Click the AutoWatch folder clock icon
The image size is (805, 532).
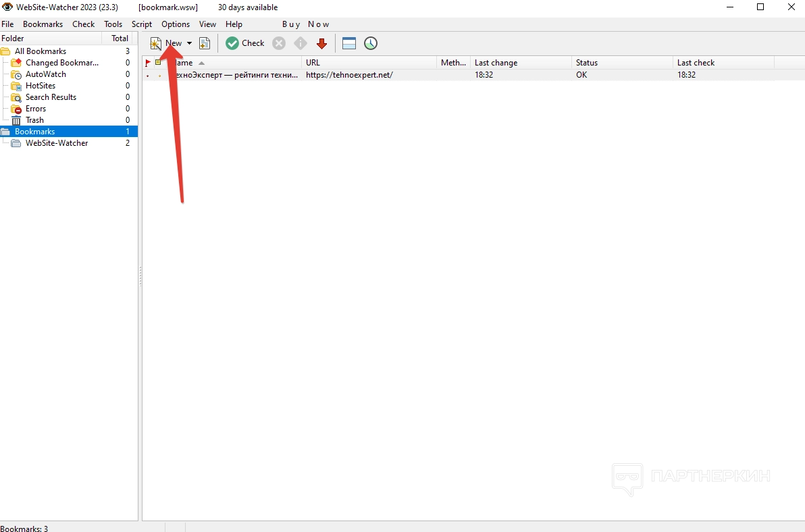click(16, 74)
